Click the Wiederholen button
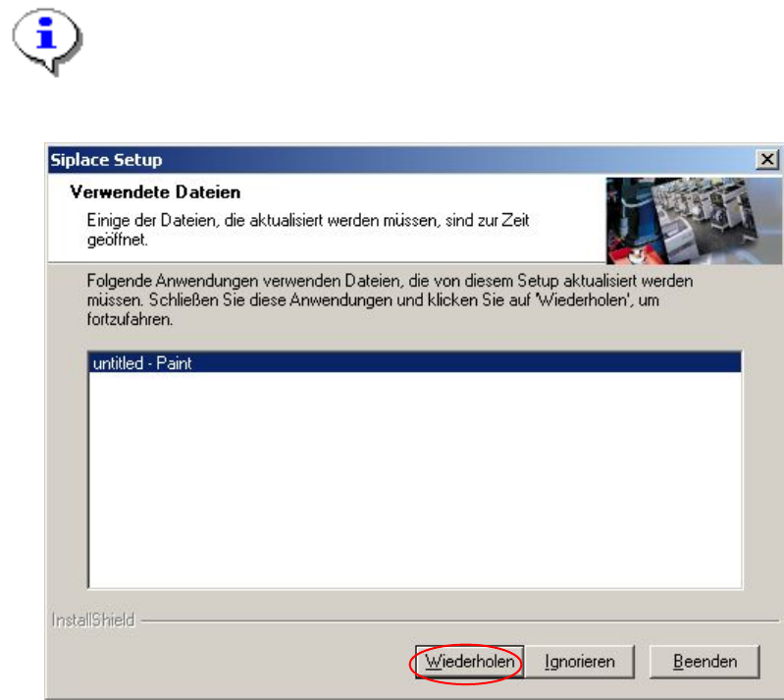 coord(469,662)
